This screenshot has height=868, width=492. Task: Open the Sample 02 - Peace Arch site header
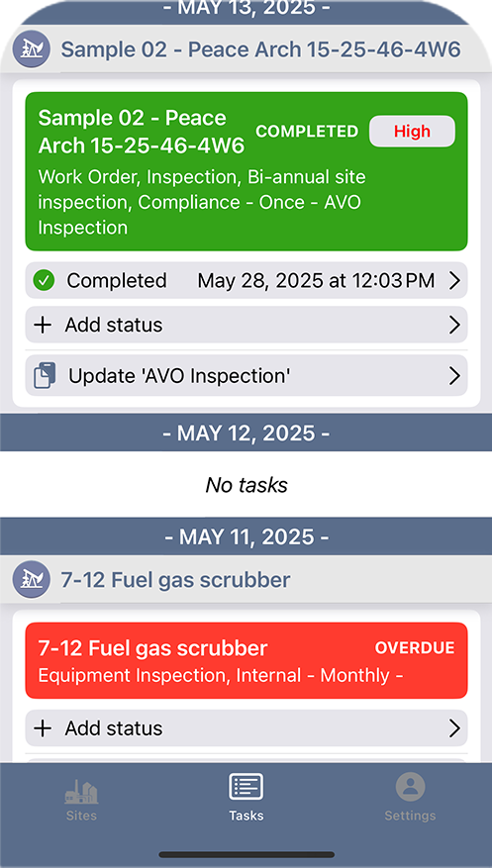246,49
